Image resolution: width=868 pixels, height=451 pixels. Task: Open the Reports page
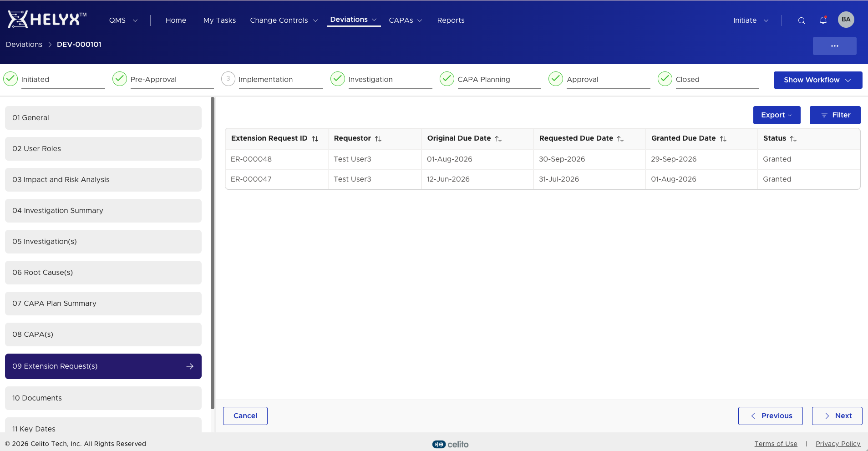click(x=451, y=20)
